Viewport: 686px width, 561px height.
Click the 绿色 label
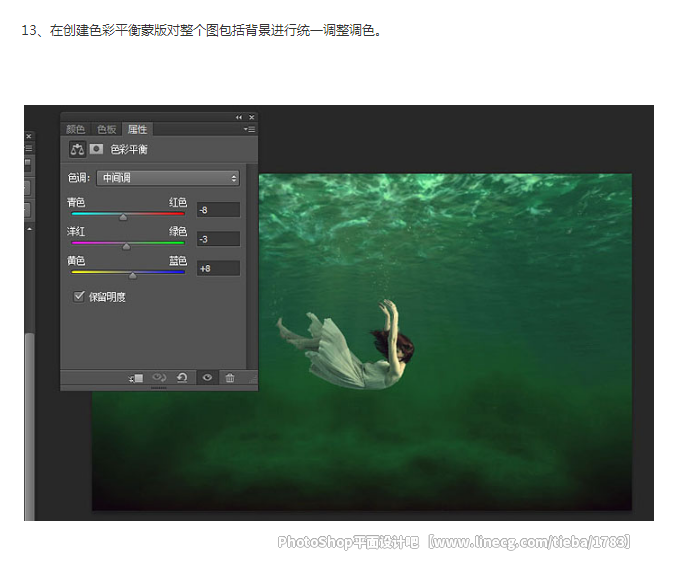click(x=178, y=231)
